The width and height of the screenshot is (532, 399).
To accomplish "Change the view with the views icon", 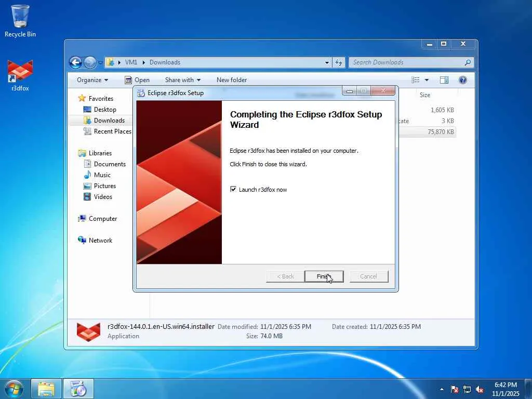I will 416,80.
